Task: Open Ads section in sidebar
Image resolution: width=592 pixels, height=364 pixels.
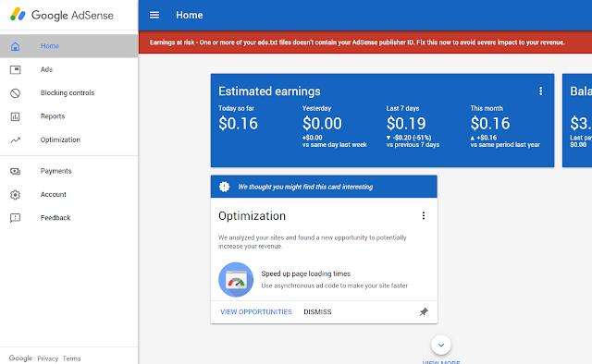Action: click(x=69, y=69)
